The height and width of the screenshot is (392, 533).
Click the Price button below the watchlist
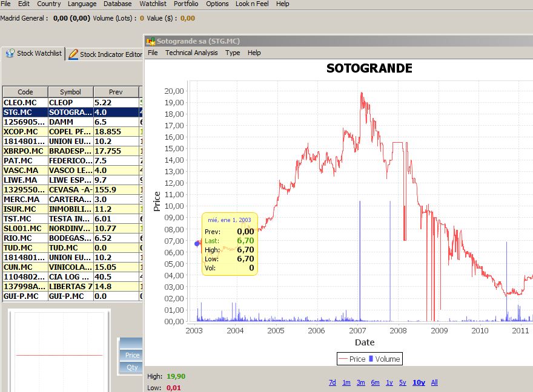click(x=132, y=355)
